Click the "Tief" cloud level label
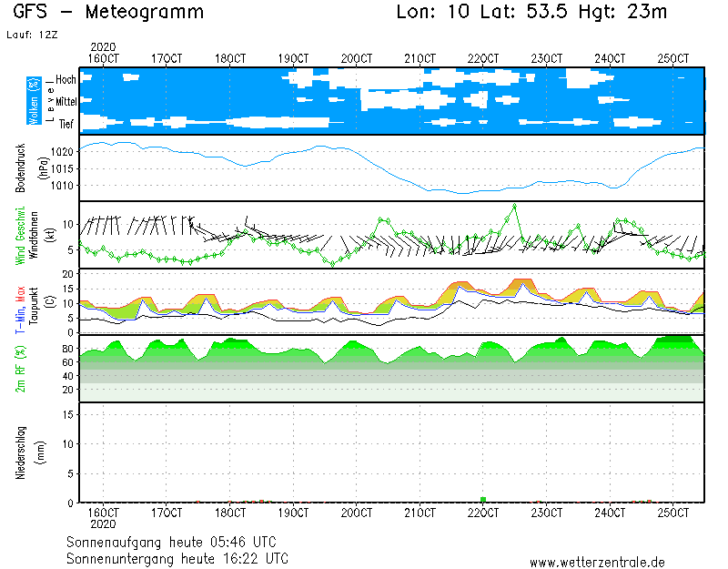728x569 pixels. tap(66, 124)
